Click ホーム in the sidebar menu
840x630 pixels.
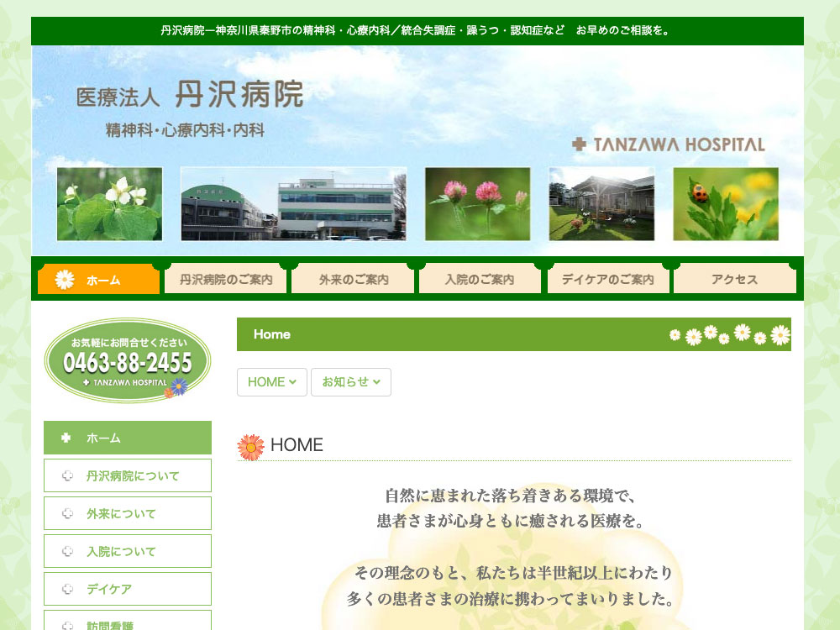point(128,438)
